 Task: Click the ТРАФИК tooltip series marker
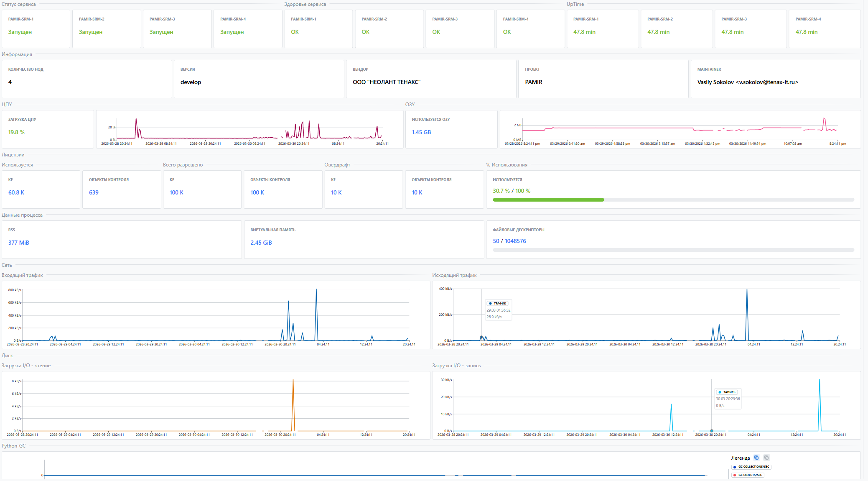pos(490,303)
